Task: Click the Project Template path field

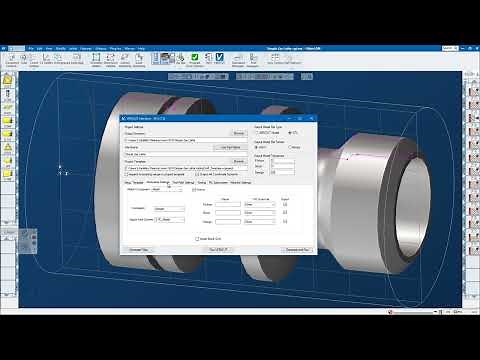Action: coord(186,168)
